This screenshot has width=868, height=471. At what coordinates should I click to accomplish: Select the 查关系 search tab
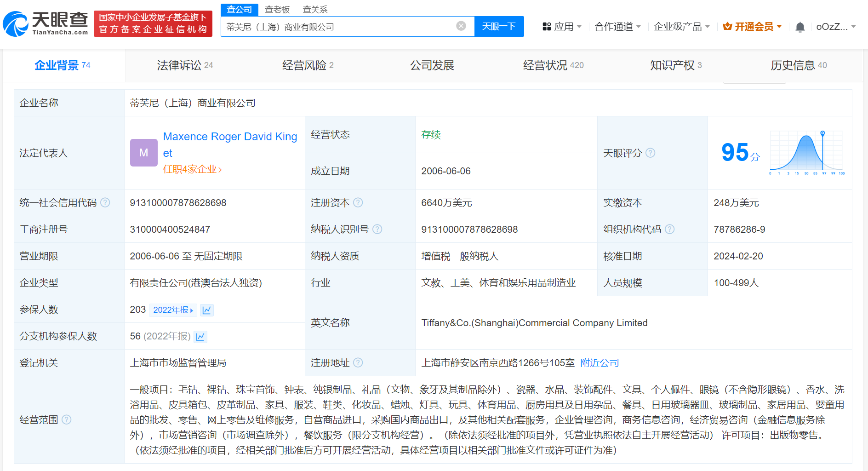[x=315, y=9]
